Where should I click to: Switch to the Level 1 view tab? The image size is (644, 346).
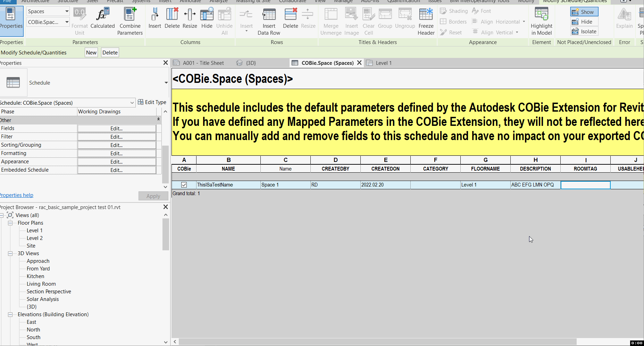[384, 63]
